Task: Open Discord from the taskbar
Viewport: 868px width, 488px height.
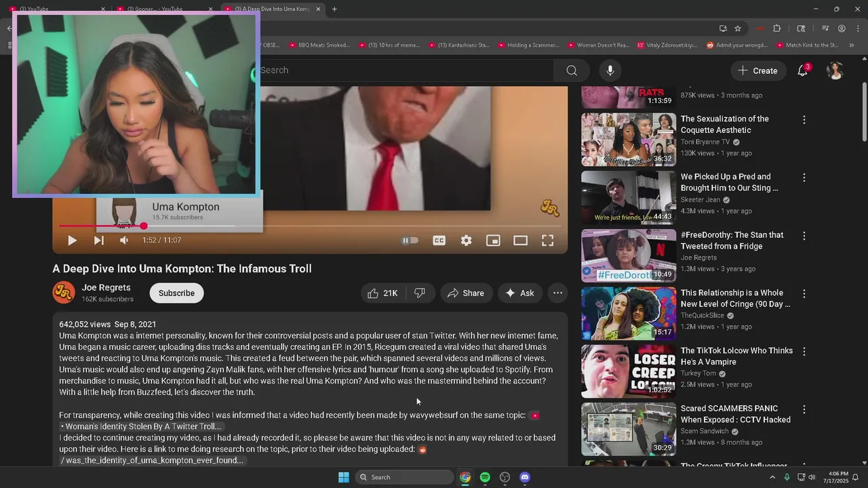Action: [524, 477]
